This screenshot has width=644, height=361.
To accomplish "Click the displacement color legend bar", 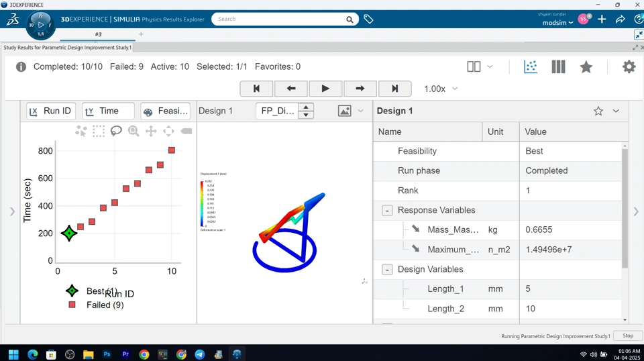I will coord(202,204).
